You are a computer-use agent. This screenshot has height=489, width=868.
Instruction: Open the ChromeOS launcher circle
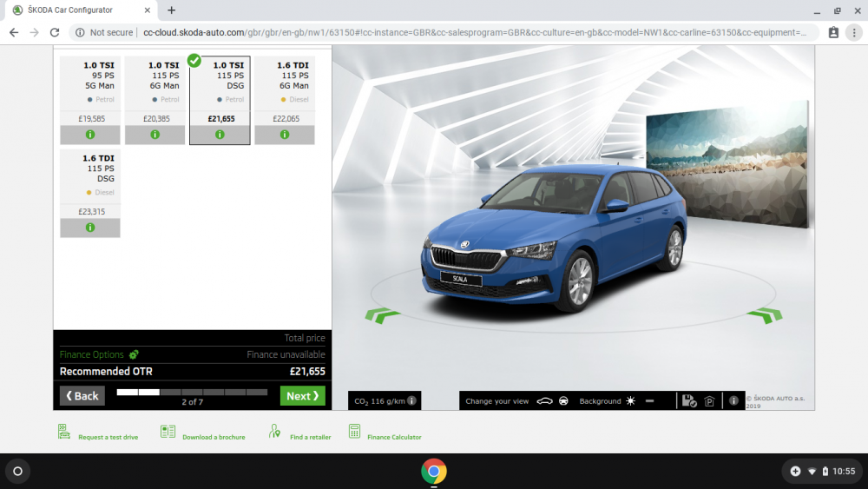[x=17, y=472]
